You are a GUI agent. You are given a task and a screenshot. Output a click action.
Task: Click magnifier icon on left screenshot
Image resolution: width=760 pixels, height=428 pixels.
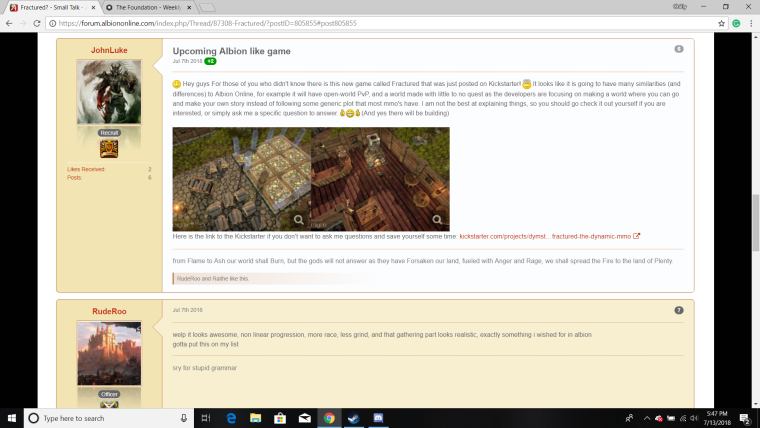point(299,220)
